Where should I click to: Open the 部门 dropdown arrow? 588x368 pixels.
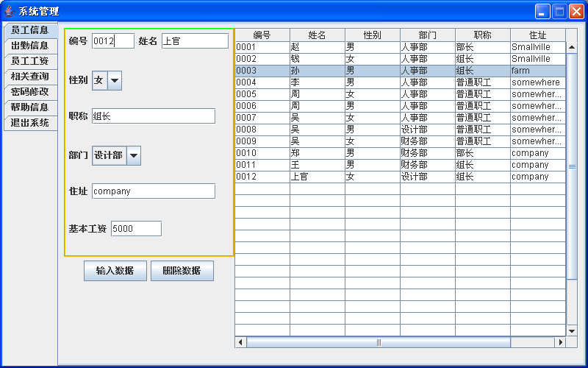click(x=134, y=155)
